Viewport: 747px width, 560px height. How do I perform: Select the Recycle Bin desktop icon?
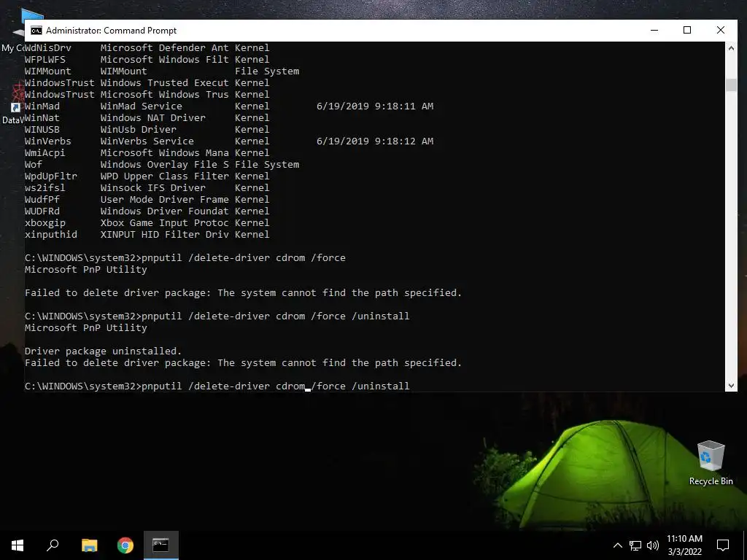click(x=711, y=463)
